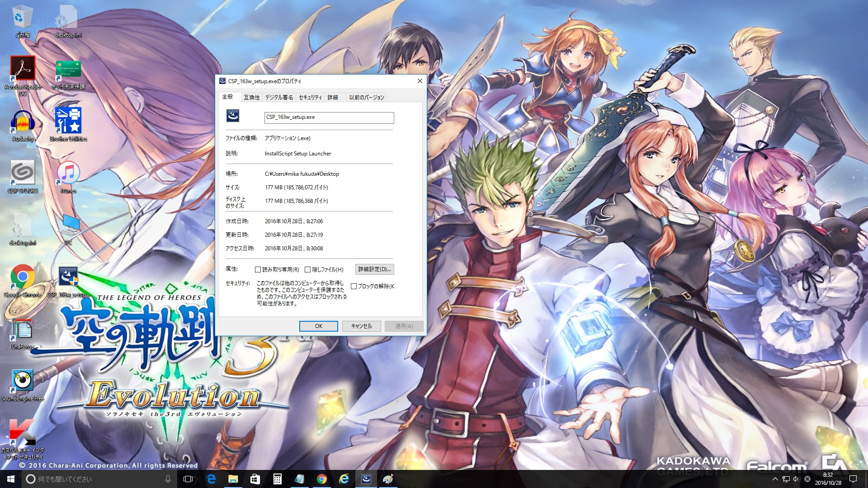Open the volume control in the system tray
868x488 pixels.
797,479
